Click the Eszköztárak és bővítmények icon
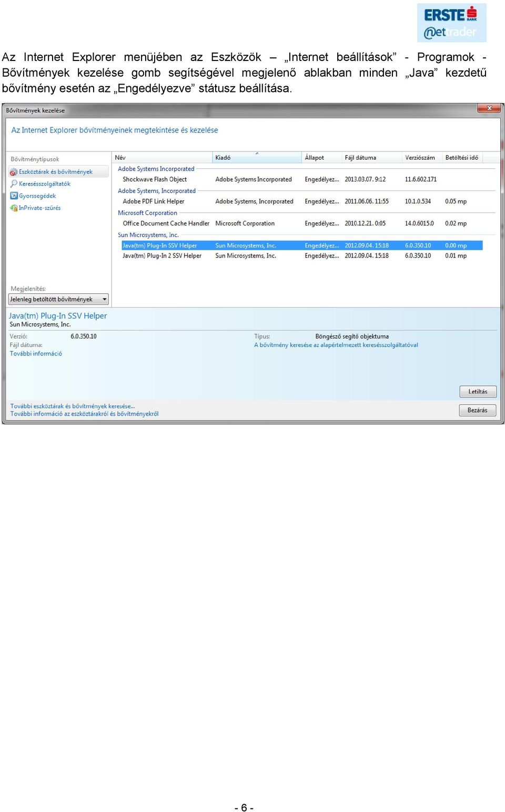The height and width of the screenshot is (812, 505). pyautogui.click(x=14, y=172)
